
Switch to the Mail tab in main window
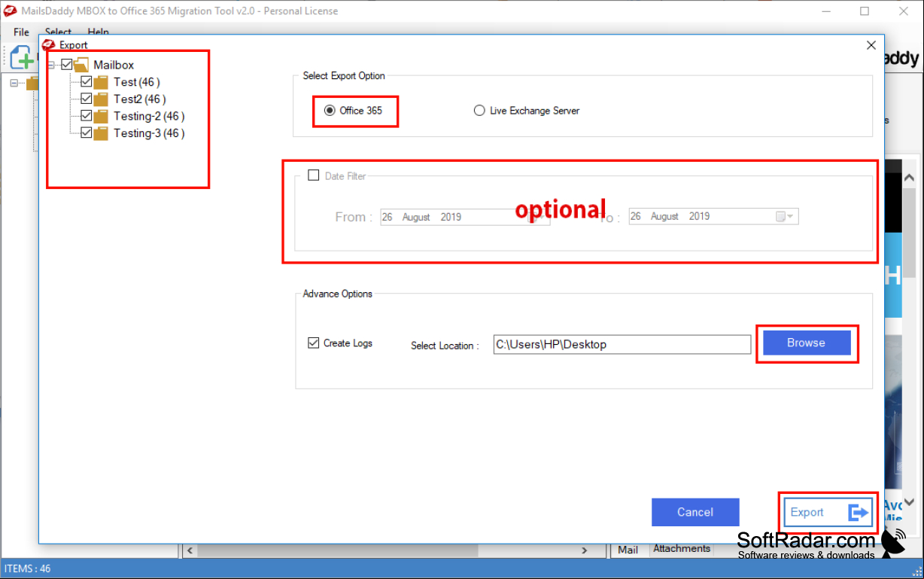(x=628, y=550)
